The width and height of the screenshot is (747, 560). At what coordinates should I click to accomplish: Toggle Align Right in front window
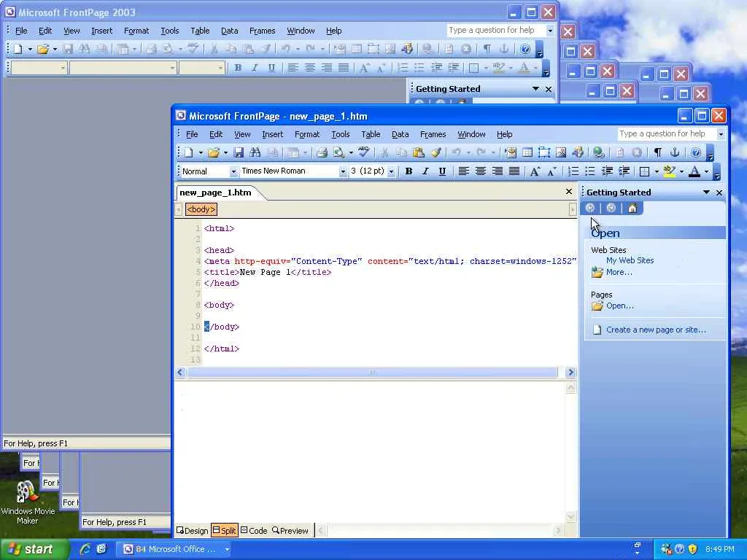pyautogui.click(x=498, y=171)
